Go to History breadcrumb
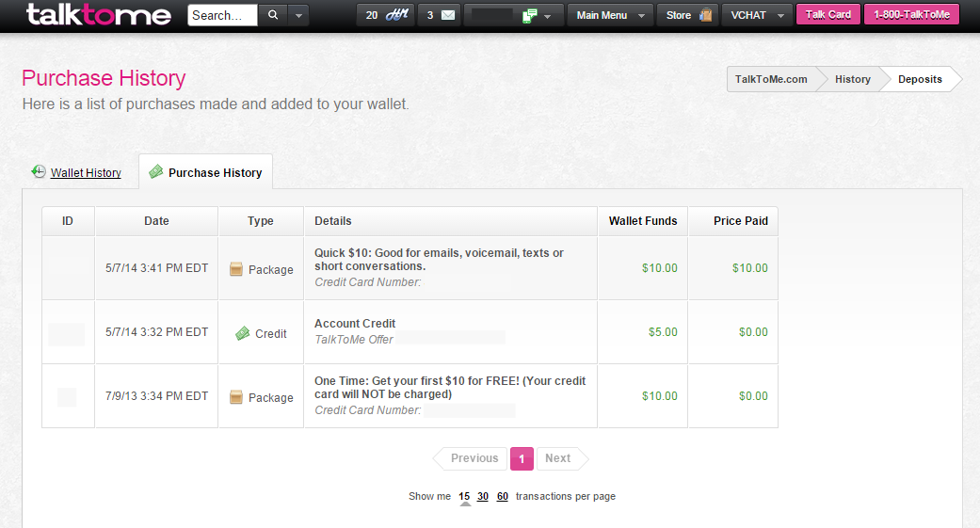 pyautogui.click(x=853, y=79)
